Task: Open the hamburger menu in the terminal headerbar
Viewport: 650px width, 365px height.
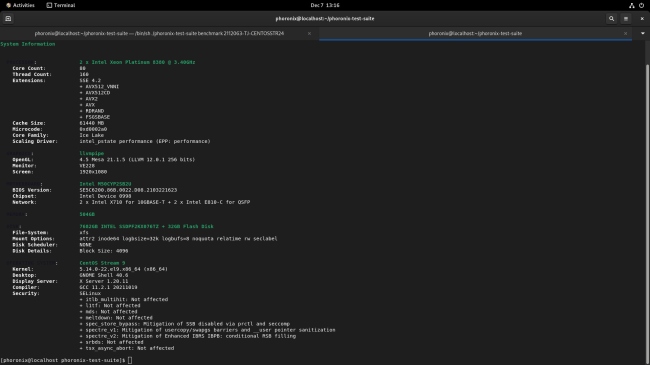Action: (626, 19)
